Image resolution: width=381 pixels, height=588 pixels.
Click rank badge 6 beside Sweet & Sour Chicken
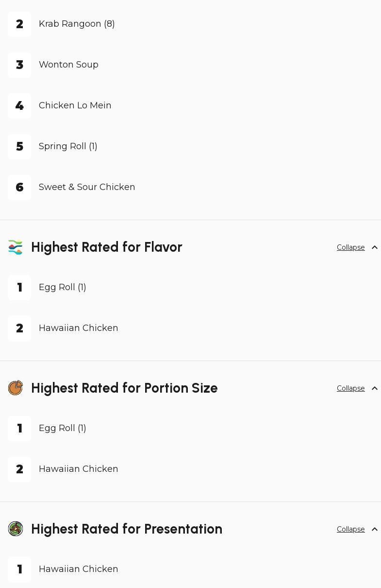[x=19, y=188]
